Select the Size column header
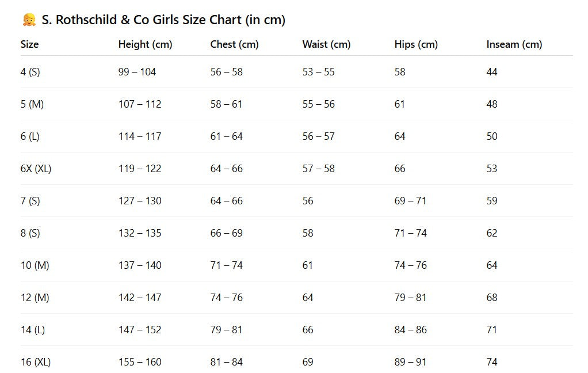588x373 pixels. pyautogui.click(x=30, y=44)
